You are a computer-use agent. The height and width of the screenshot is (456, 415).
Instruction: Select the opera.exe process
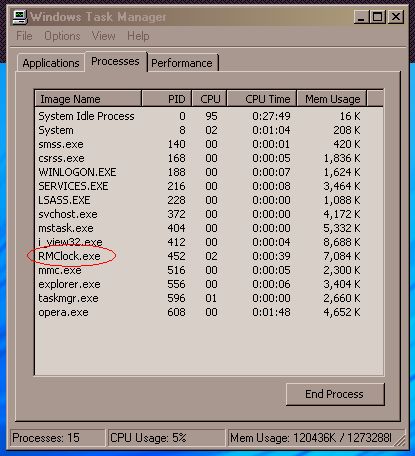pos(209,312)
